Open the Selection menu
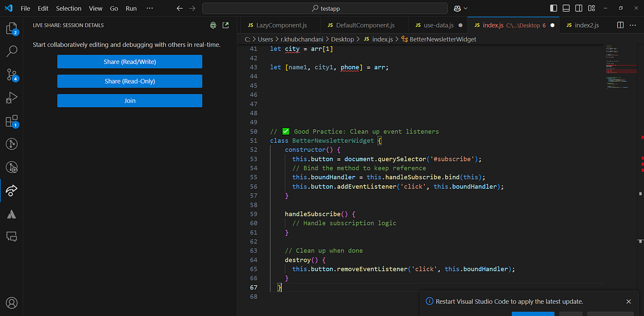 [69, 9]
